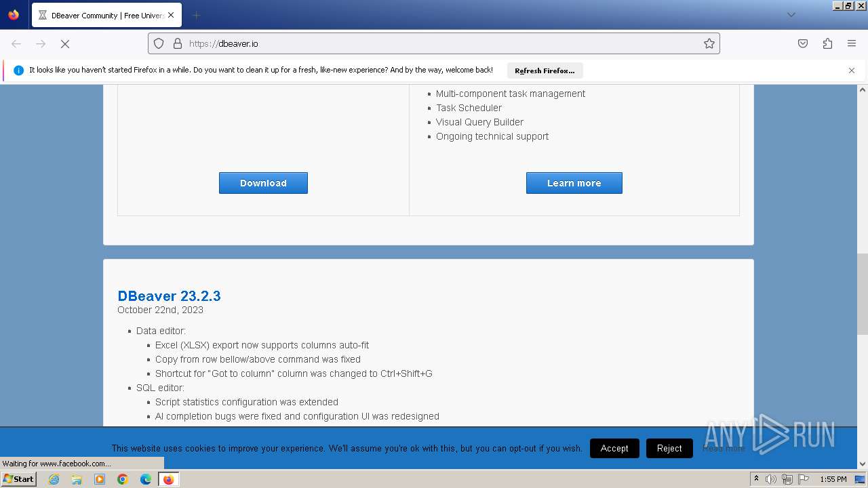Open the Firefox application menu
This screenshot has width=868, height=488.
pyautogui.click(x=852, y=43)
